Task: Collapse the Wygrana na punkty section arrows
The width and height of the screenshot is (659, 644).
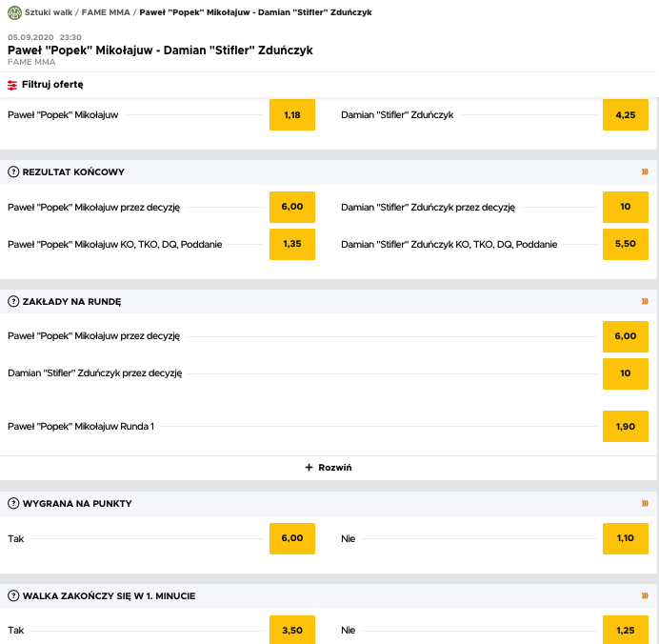Action: pos(645,503)
